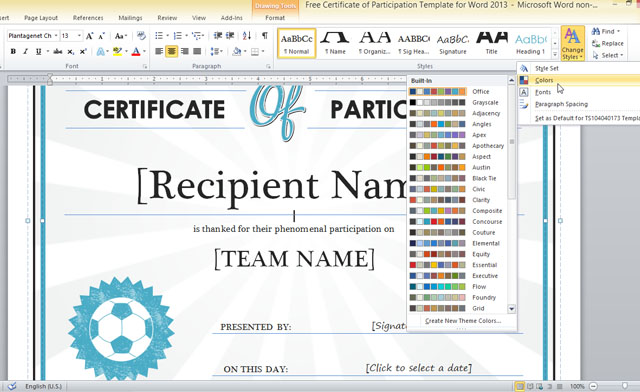This screenshot has width=640, height=392.
Task: Switch to the Review tab
Action: (x=167, y=18)
